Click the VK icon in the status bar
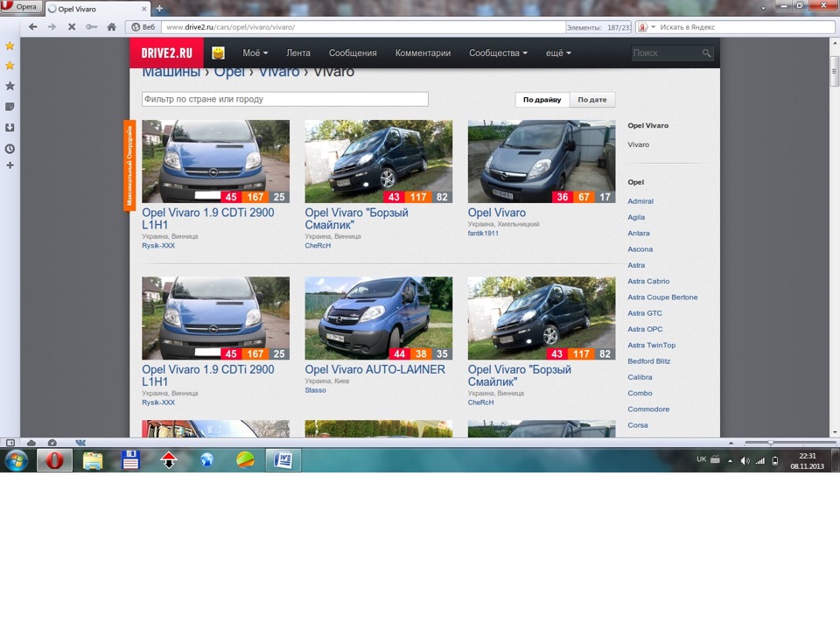 [80, 443]
